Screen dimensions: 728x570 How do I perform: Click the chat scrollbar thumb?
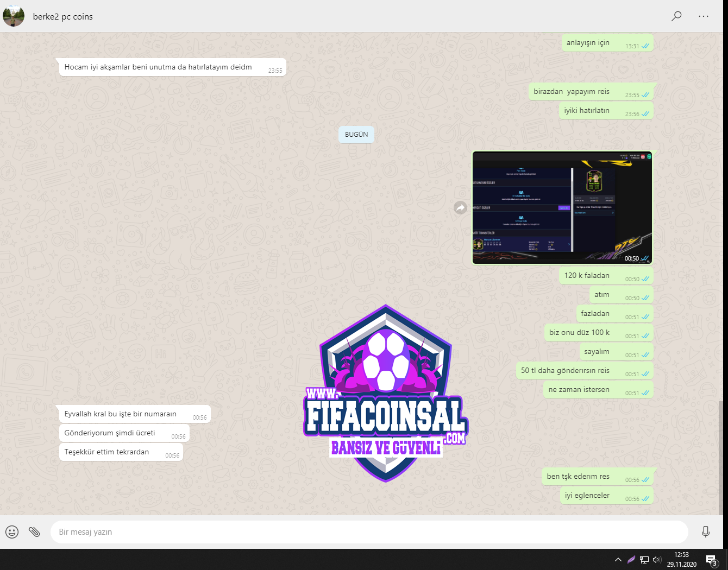point(721,458)
